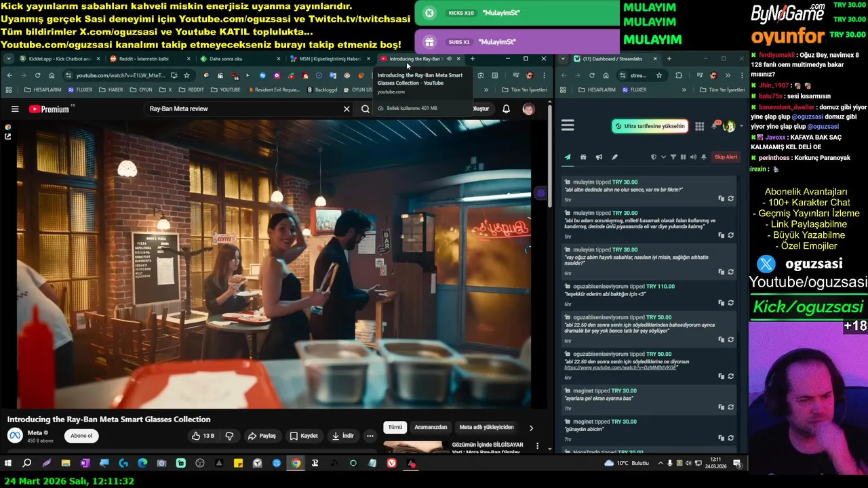Click Ultra tarifesine yükseltin button

coord(650,126)
